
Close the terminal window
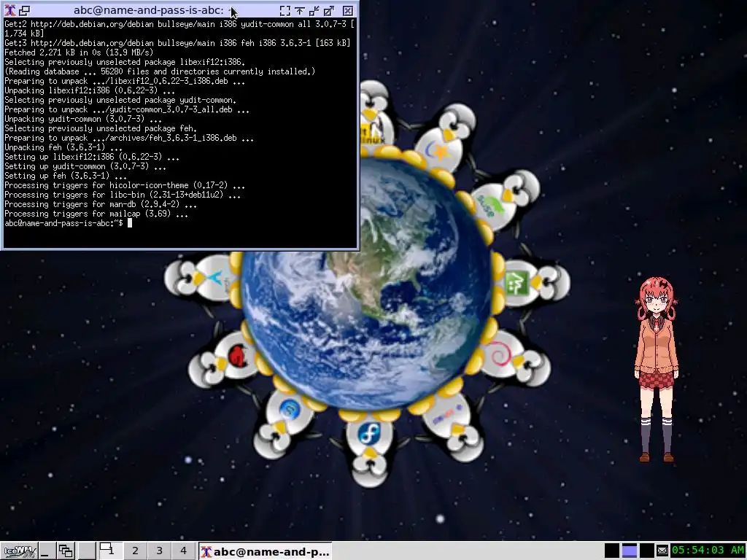348,10
